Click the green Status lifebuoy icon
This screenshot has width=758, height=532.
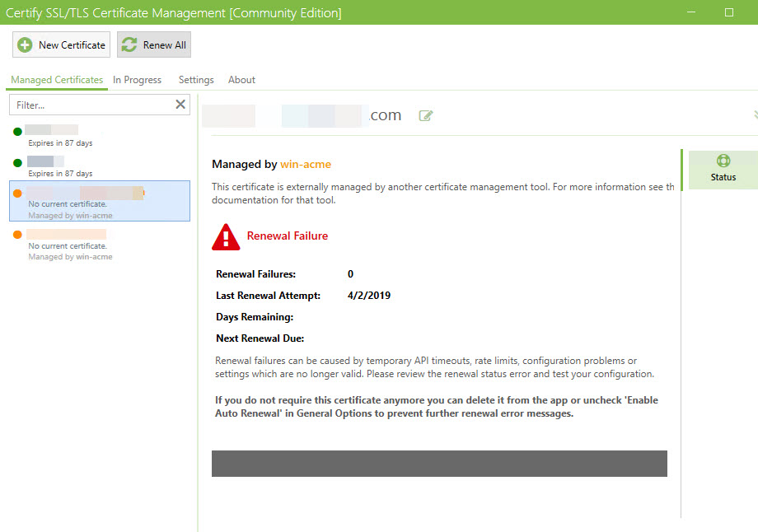click(723, 161)
